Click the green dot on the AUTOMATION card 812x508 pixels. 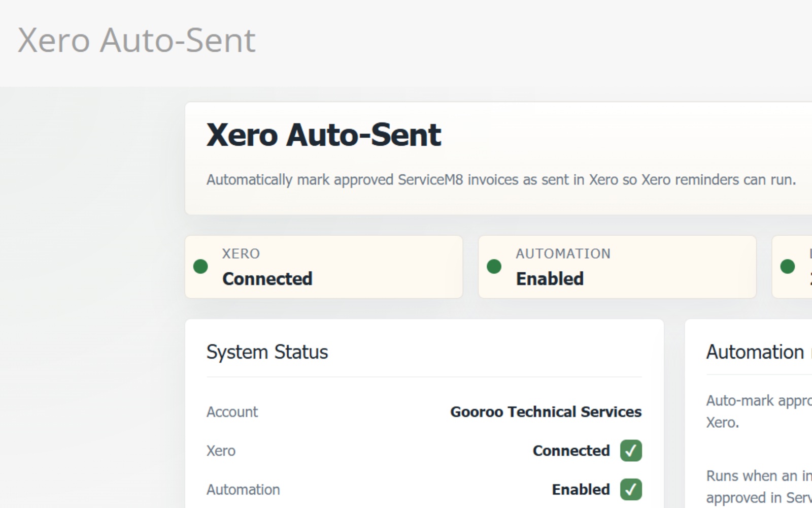(x=494, y=266)
